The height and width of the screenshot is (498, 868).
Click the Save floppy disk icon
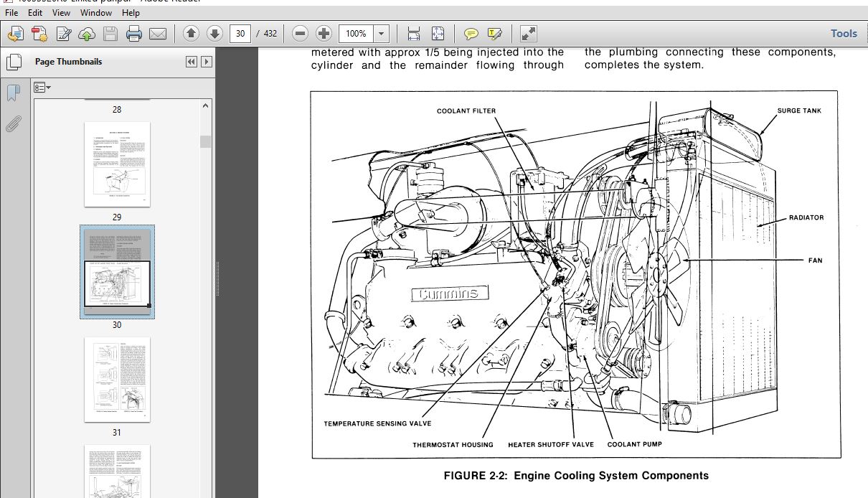coord(110,33)
